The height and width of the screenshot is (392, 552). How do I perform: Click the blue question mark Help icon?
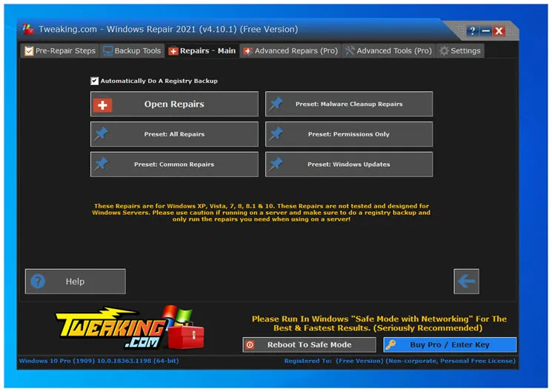38,282
